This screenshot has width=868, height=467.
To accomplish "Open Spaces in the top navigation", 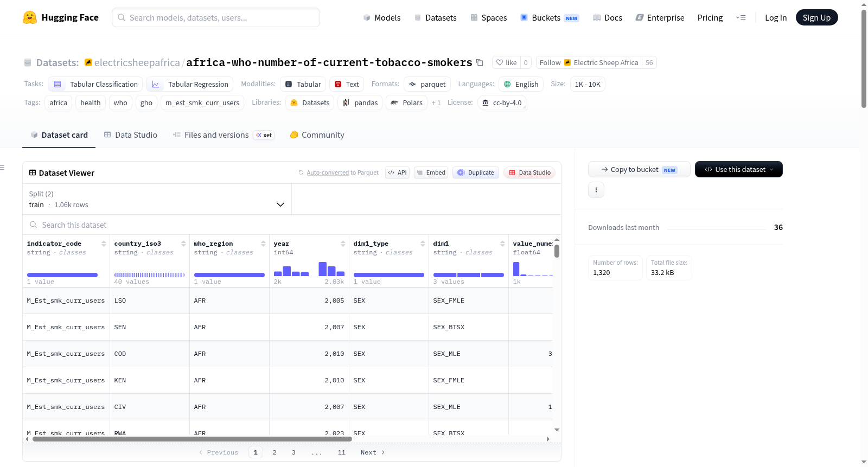I will pyautogui.click(x=489, y=17).
